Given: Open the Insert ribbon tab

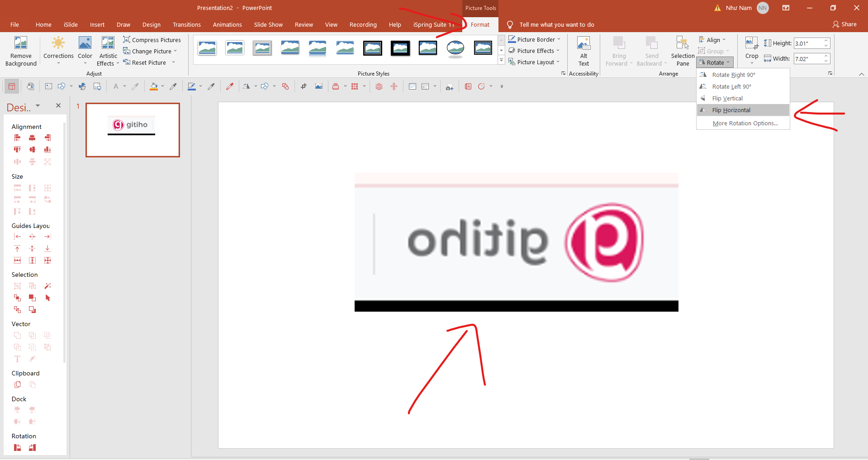Looking at the screenshot, I should pos(97,24).
